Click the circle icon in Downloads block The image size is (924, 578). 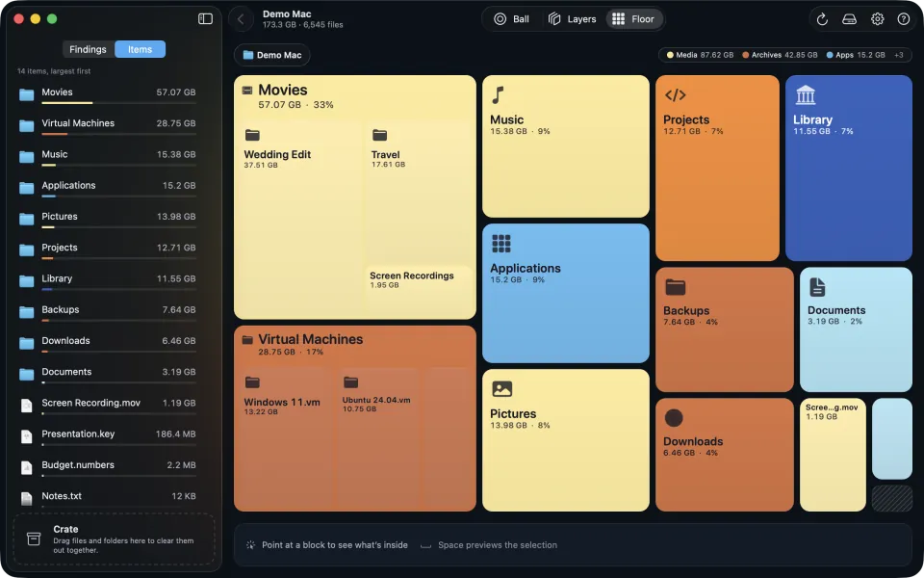(x=674, y=417)
